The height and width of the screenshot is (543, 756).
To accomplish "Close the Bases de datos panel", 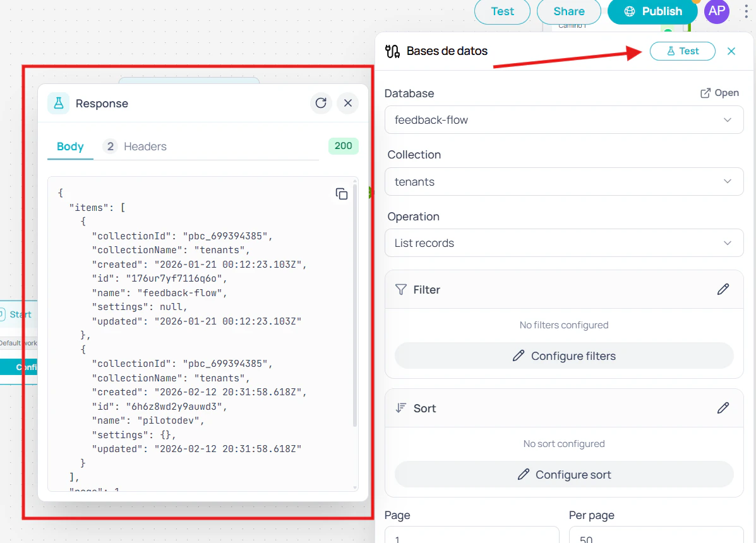I will [x=731, y=51].
